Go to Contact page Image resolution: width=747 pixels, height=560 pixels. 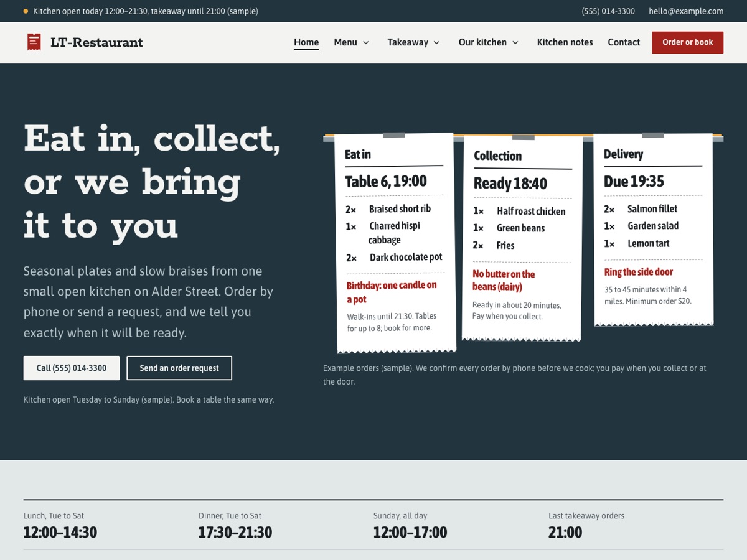tap(624, 42)
